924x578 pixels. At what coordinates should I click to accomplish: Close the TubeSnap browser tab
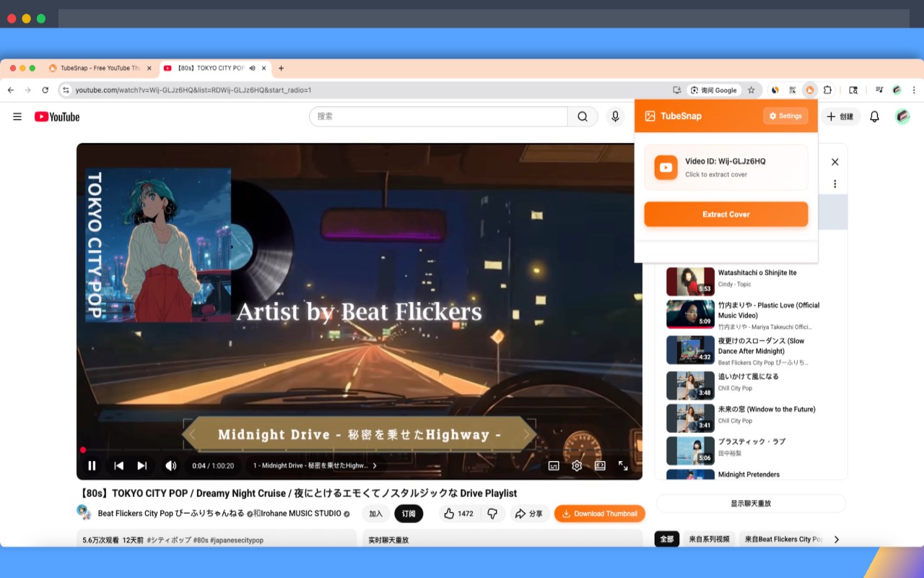click(x=149, y=68)
